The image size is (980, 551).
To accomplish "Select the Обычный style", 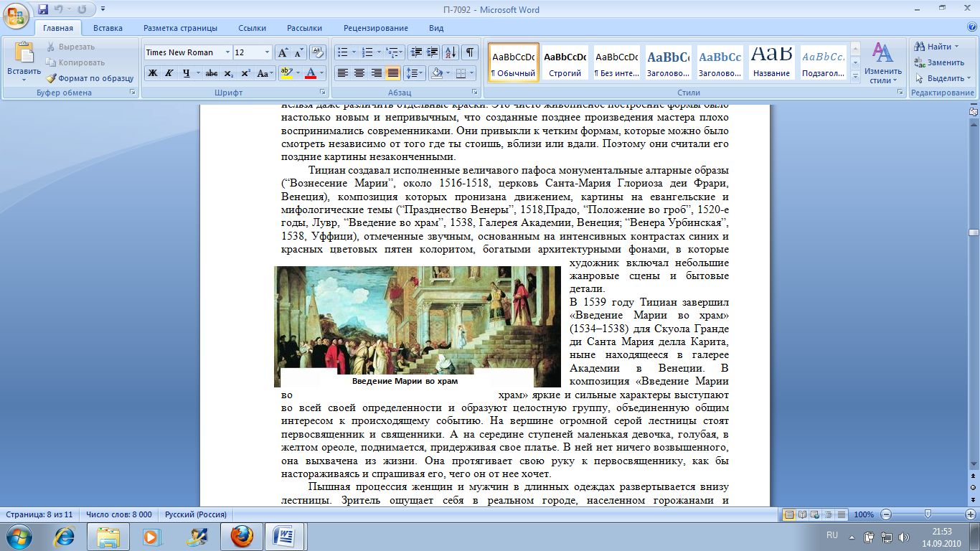I will [513, 62].
